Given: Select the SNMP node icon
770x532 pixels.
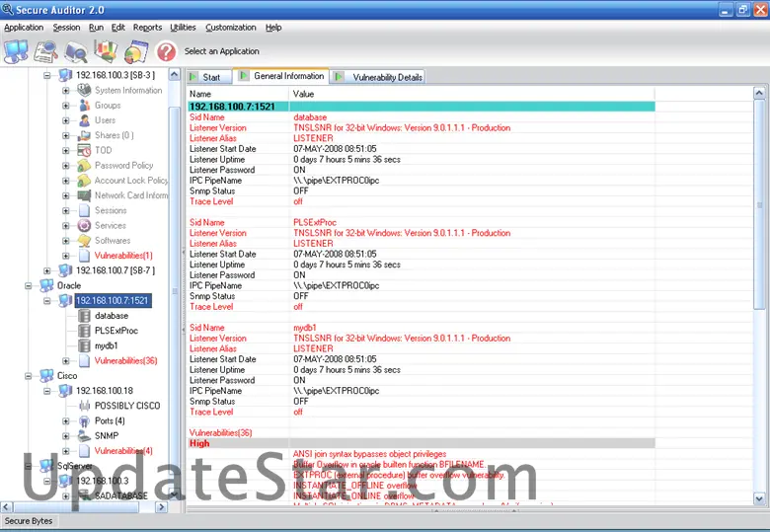Looking at the screenshot, I should point(85,436).
